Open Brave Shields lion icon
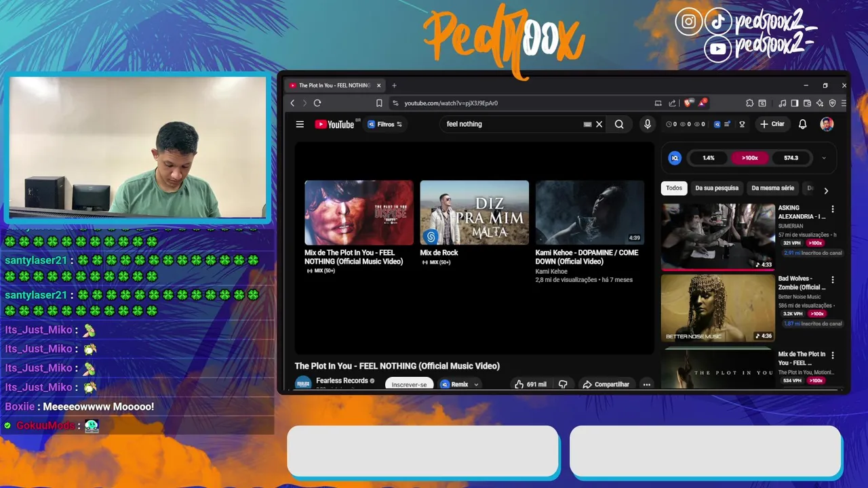The image size is (868, 488). point(688,103)
